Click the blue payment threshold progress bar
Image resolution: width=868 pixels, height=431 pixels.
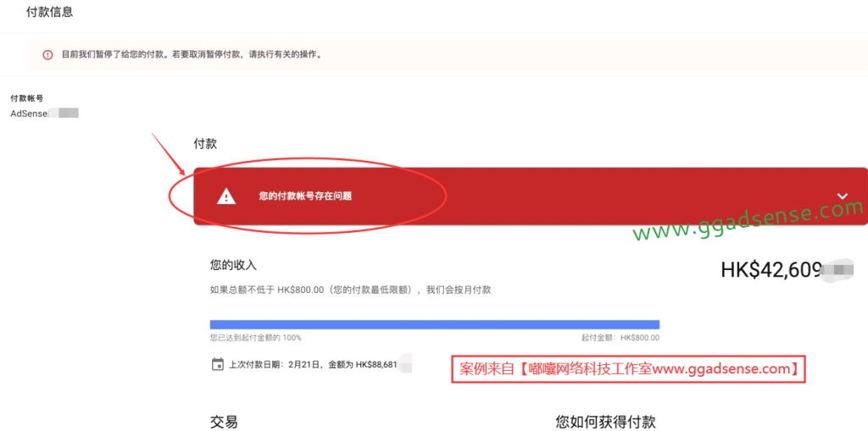(435, 324)
